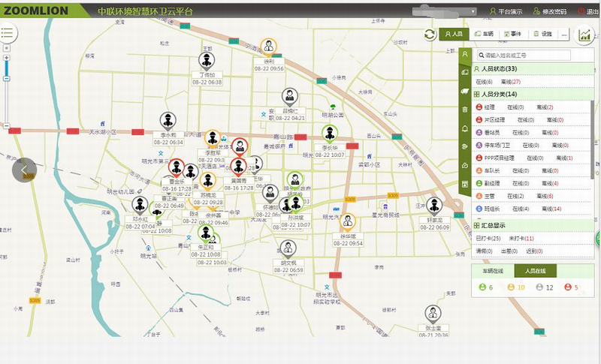
Task: Switch to the 车辆 vehicles tab
Action: [x=484, y=34]
